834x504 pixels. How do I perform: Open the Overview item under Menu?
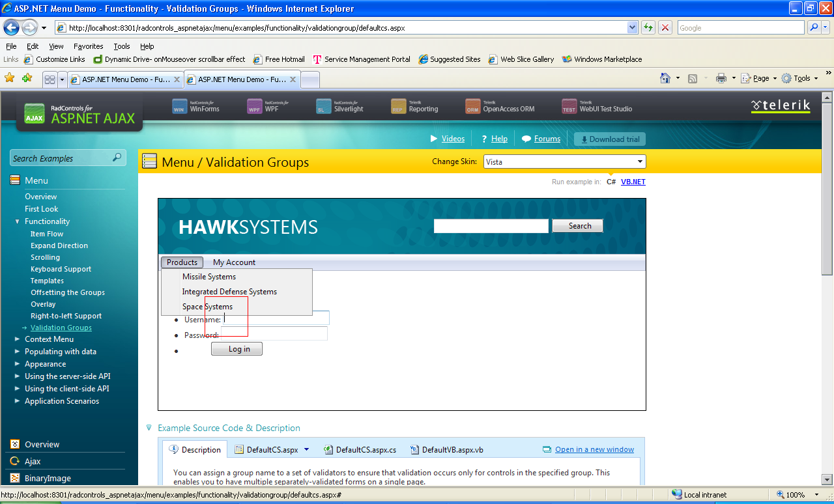pos(40,197)
